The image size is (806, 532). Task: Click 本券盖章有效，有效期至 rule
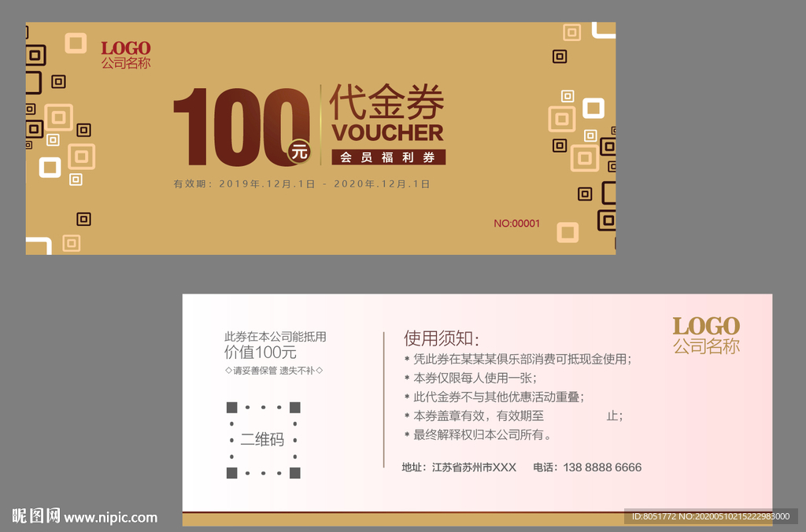513,416
